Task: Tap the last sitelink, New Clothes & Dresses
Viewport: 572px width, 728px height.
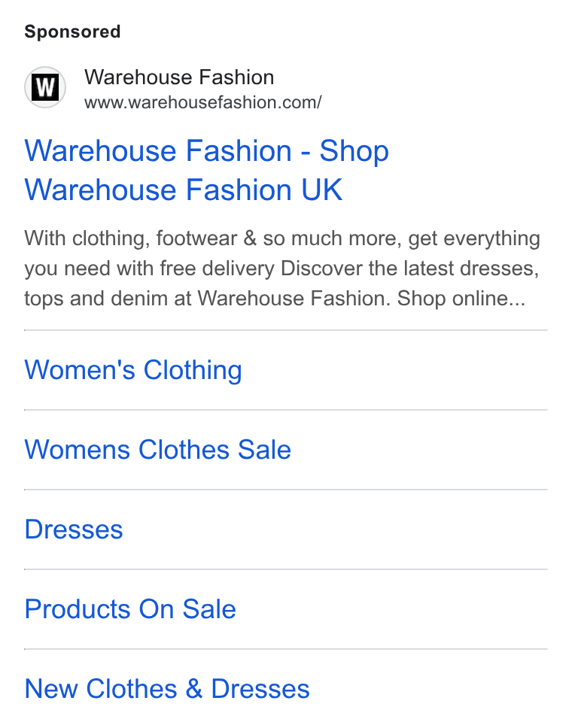Action: click(x=167, y=689)
